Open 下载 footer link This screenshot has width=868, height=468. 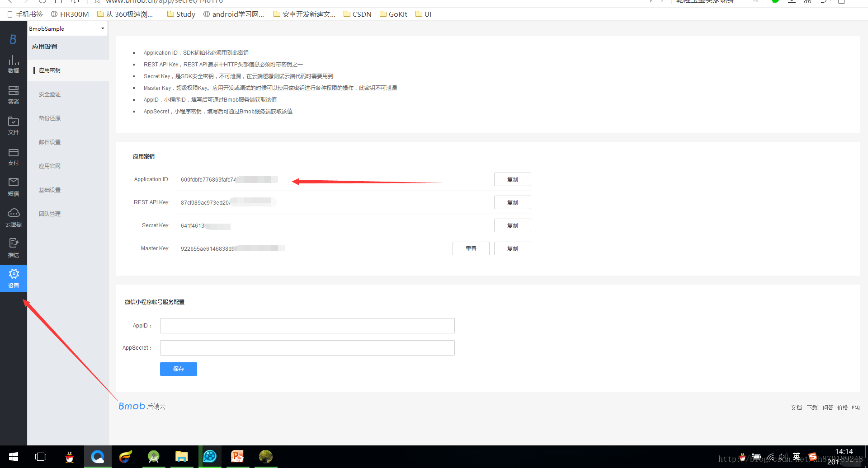point(812,407)
